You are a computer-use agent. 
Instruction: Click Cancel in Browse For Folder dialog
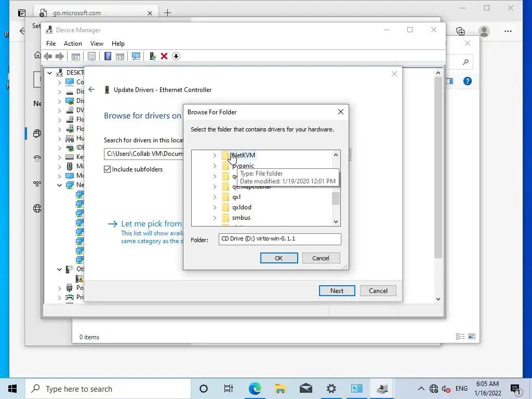pos(321,258)
